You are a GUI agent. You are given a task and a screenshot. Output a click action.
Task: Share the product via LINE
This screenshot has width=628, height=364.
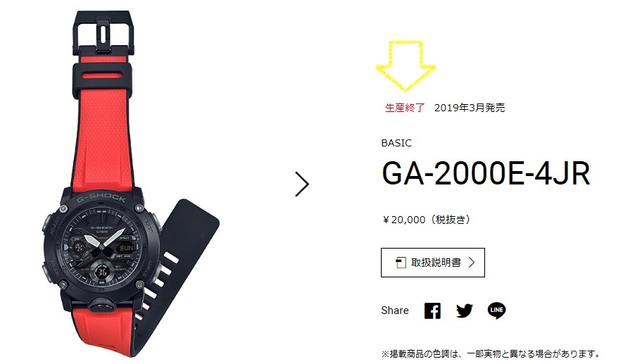[x=496, y=310]
